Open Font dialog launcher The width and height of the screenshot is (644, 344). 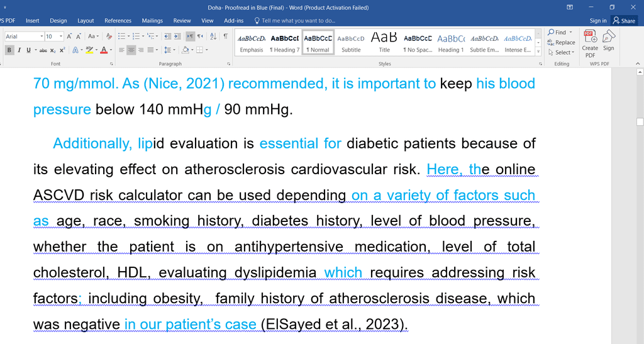coord(111,64)
